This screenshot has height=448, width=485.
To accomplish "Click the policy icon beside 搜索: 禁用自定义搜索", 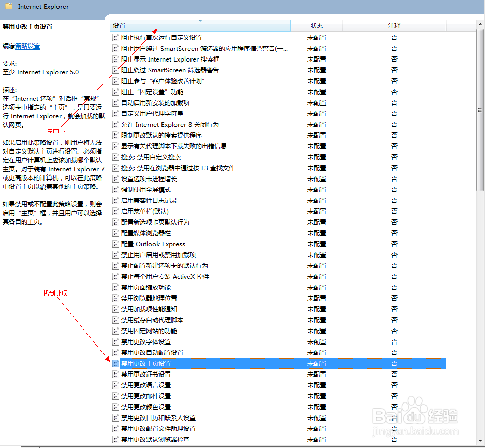I will pyautogui.click(x=115, y=157).
